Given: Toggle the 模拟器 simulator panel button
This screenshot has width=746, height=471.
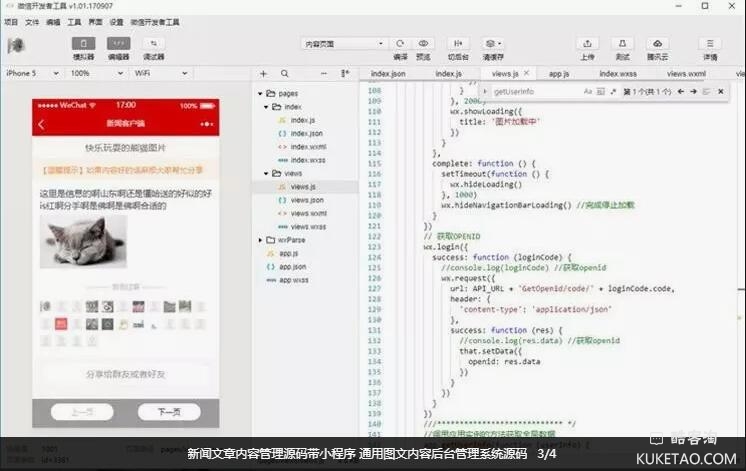Looking at the screenshot, I should (x=83, y=44).
